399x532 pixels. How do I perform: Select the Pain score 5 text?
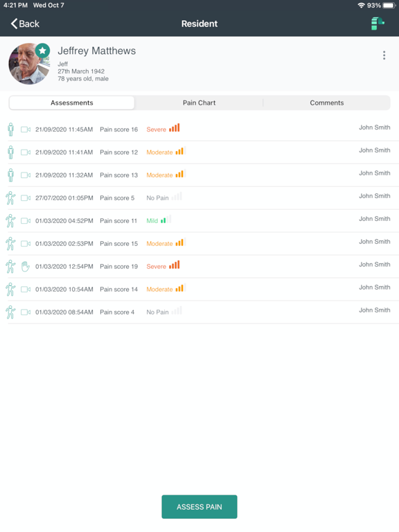click(117, 198)
